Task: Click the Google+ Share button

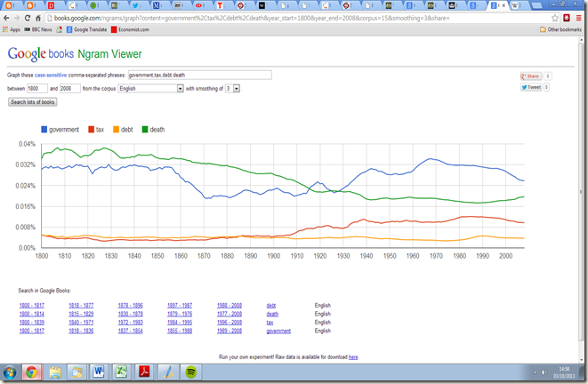Action: (x=531, y=76)
